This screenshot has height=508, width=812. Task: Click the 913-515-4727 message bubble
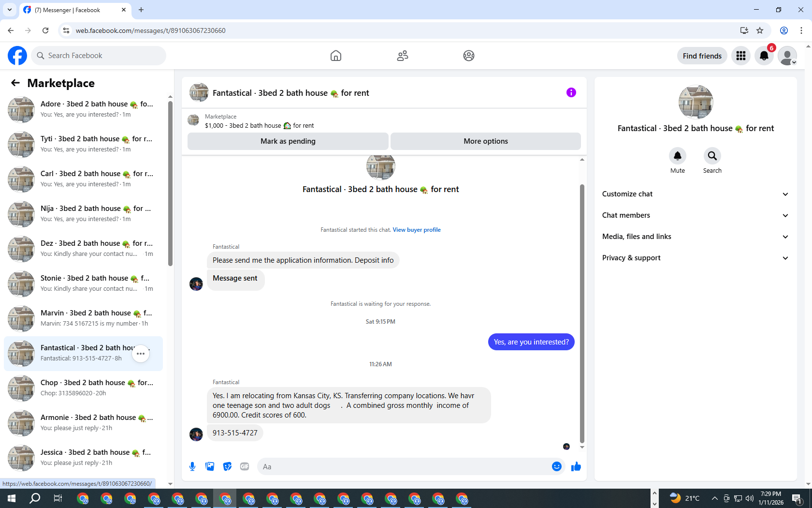tap(235, 433)
